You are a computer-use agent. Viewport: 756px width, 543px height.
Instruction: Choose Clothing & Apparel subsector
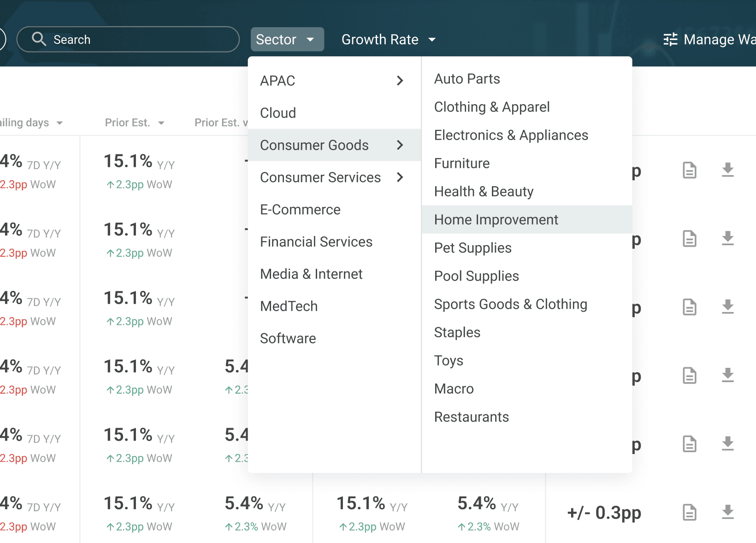tap(527, 107)
